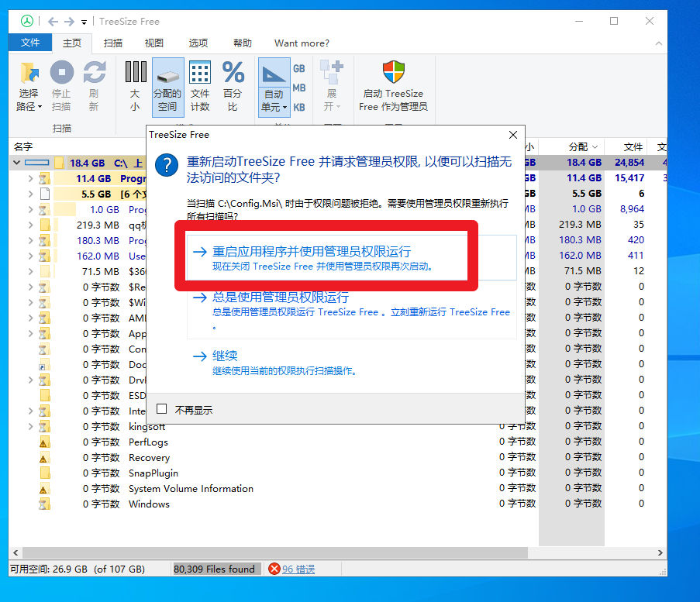Expand the 5.5 GB files node
This screenshot has height=602, width=700.
tap(30, 194)
